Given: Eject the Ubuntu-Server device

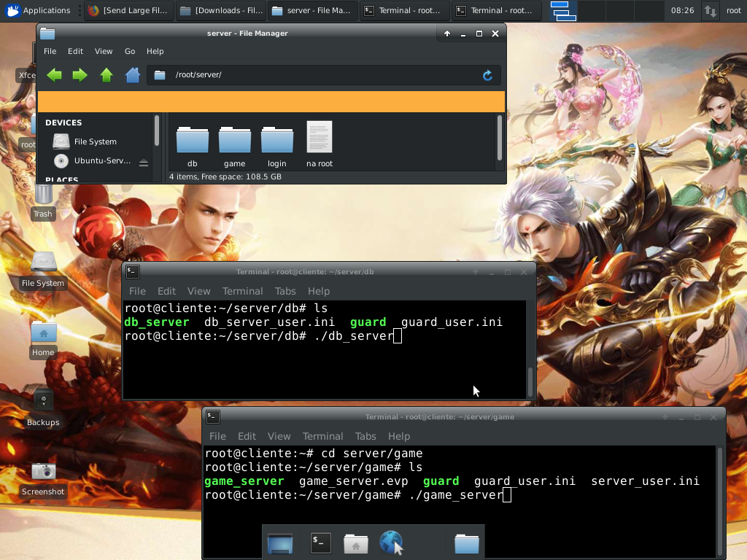Looking at the screenshot, I should pyautogui.click(x=144, y=162).
